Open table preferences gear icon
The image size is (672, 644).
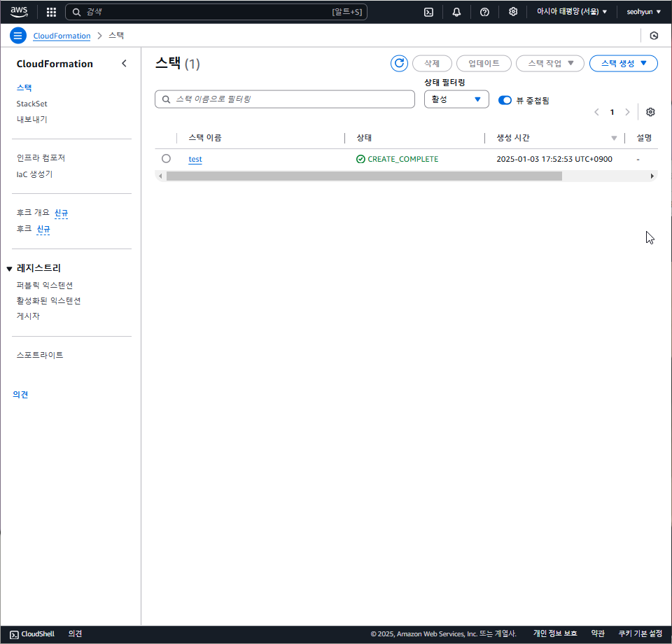pos(650,112)
